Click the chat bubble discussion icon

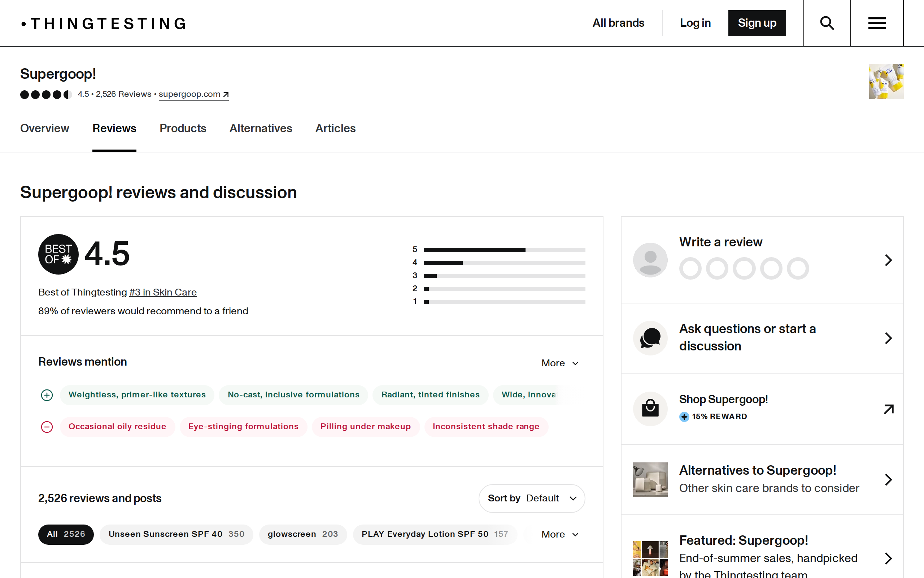[x=650, y=338]
